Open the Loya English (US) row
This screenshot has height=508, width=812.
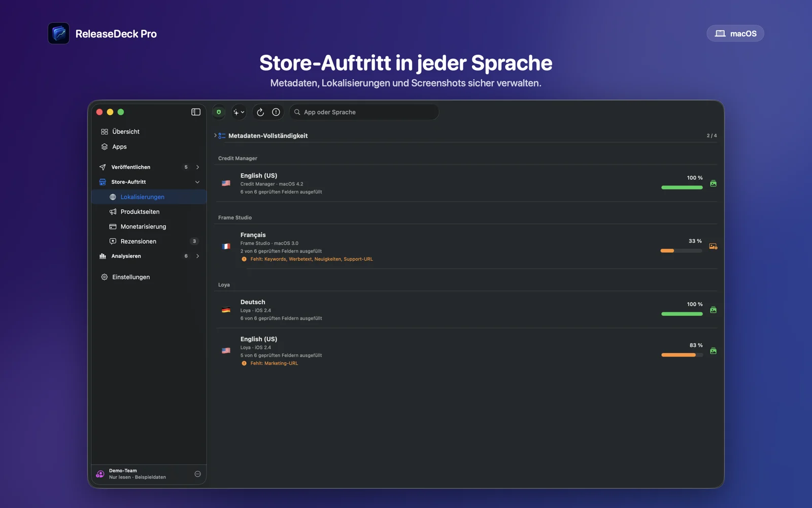coord(466,351)
